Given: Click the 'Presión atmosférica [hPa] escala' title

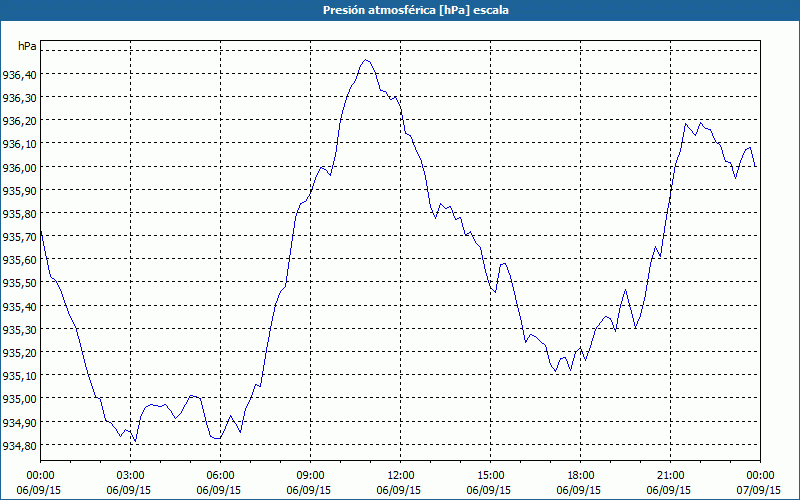Looking at the screenshot, I should (416, 10).
